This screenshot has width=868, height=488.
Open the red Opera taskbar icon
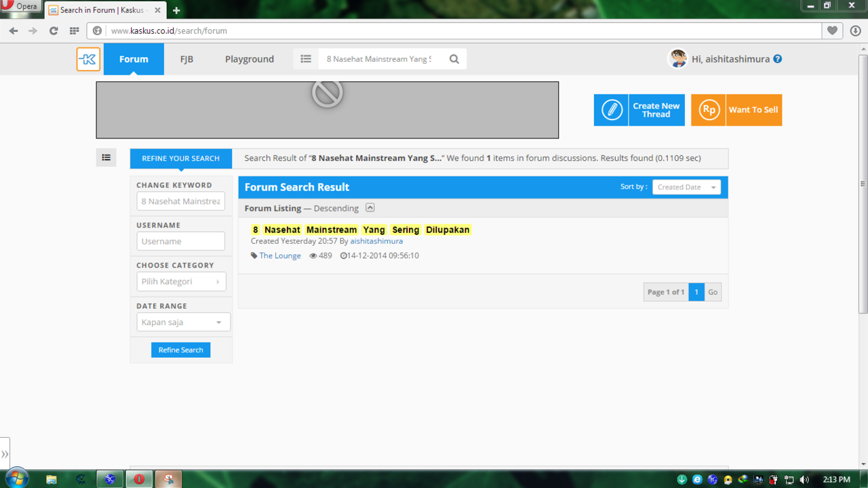(x=139, y=479)
